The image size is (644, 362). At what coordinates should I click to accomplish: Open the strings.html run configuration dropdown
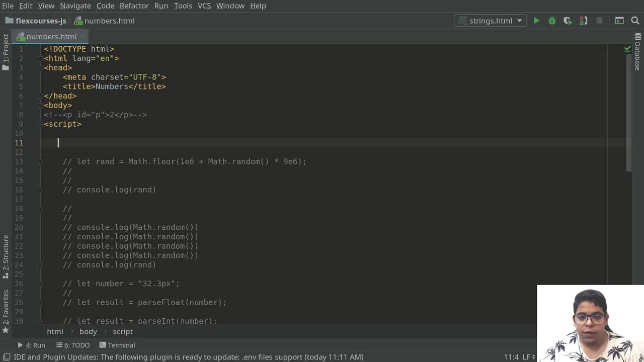pyautogui.click(x=490, y=21)
